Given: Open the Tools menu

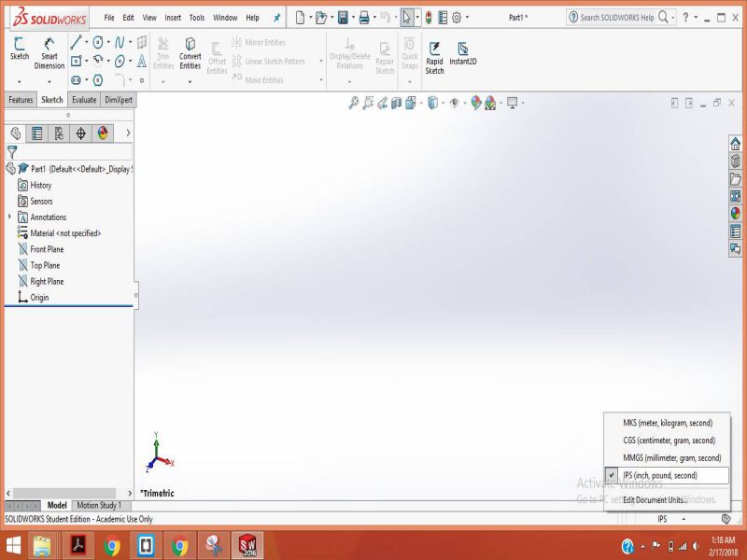Looking at the screenshot, I should coord(197,18).
